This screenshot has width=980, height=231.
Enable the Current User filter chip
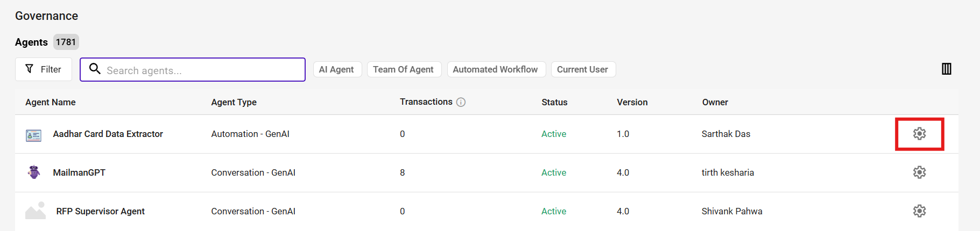point(583,69)
